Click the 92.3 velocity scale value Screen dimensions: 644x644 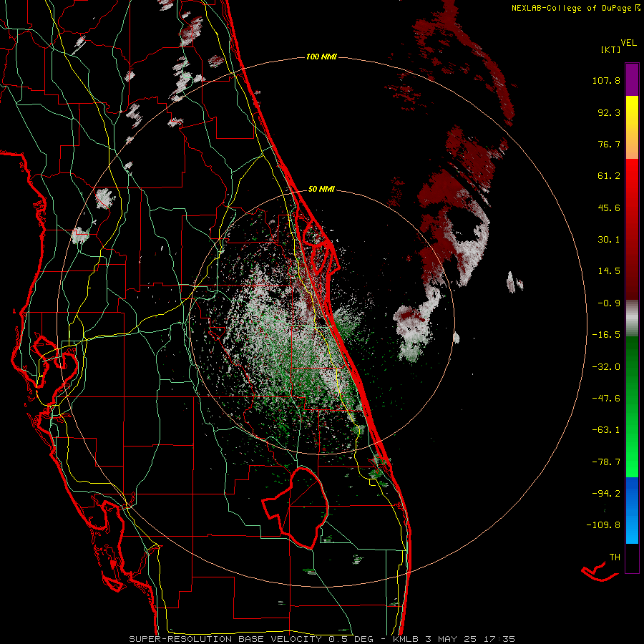click(x=609, y=112)
